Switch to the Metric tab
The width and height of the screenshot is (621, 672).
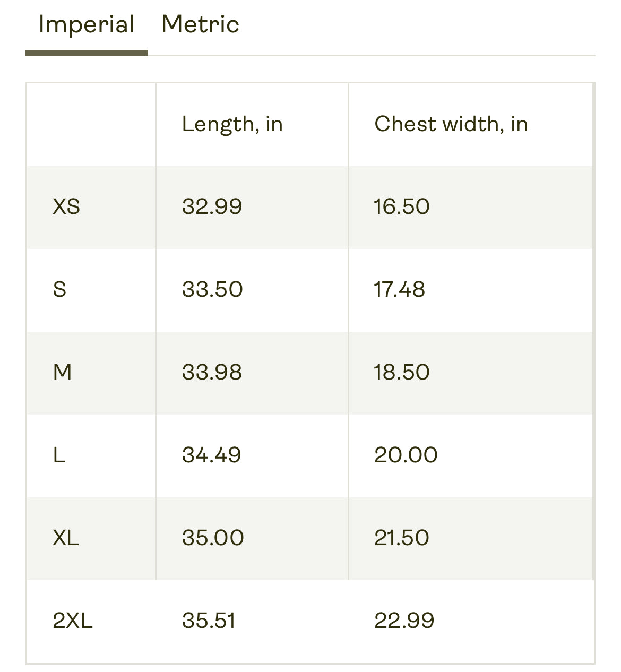pyautogui.click(x=200, y=25)
